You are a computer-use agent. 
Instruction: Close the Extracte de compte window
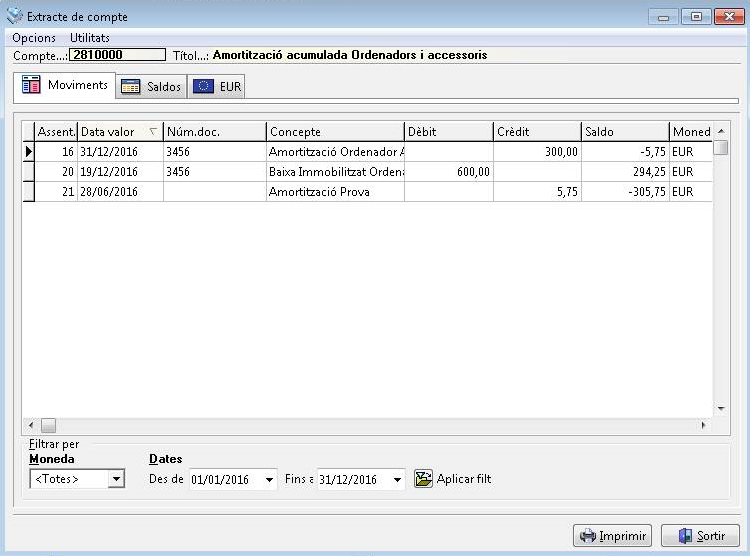(x=729, y=17)
